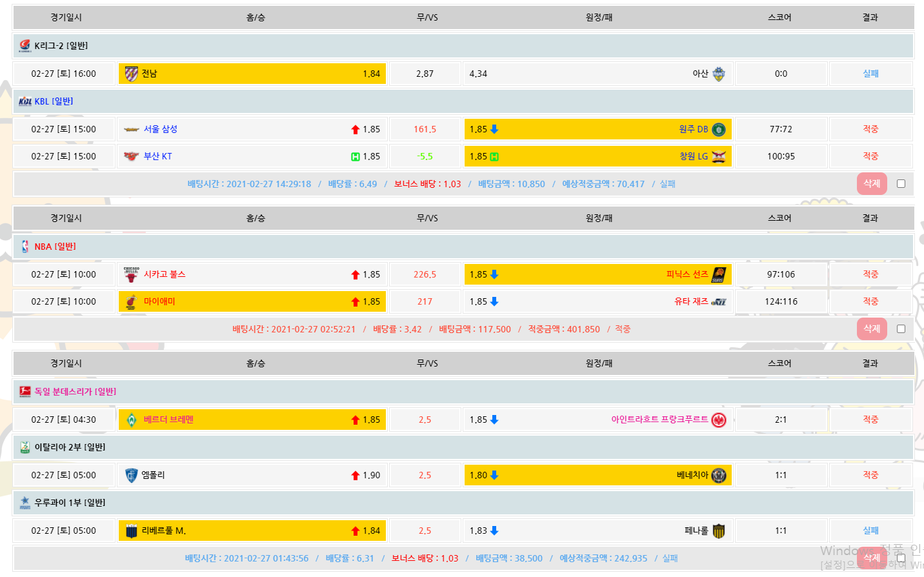The width and height of the screenshot is (924, 577).
Task: Select the 전남 home win cell
Action: point(252,74)
